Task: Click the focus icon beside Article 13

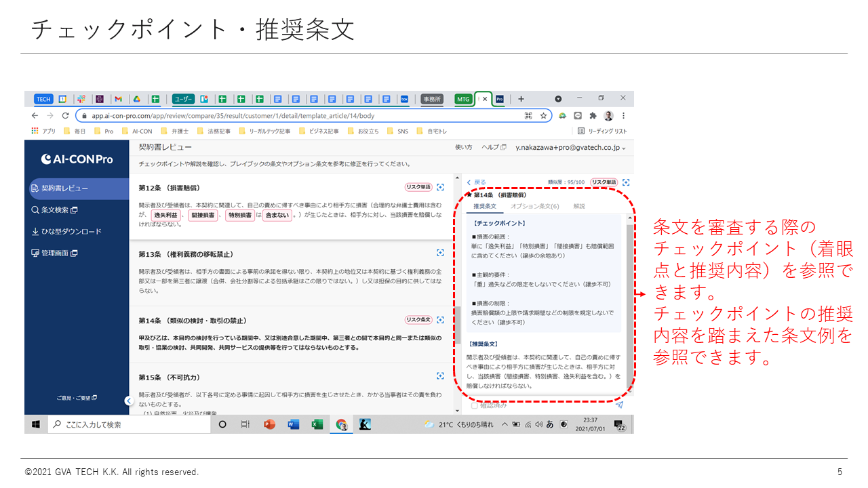Action: [x=440, y=253]
